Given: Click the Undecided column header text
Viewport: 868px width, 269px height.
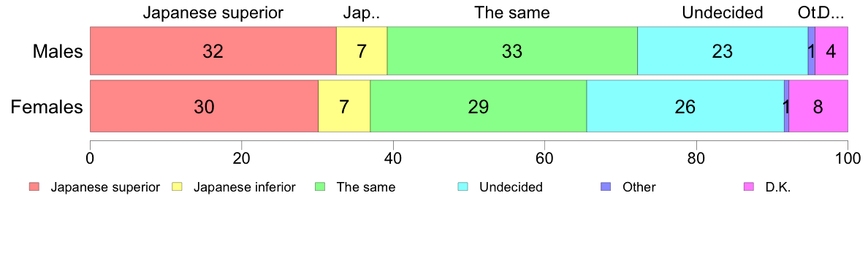Looking at the screenshot, I should tap(723, 12).
